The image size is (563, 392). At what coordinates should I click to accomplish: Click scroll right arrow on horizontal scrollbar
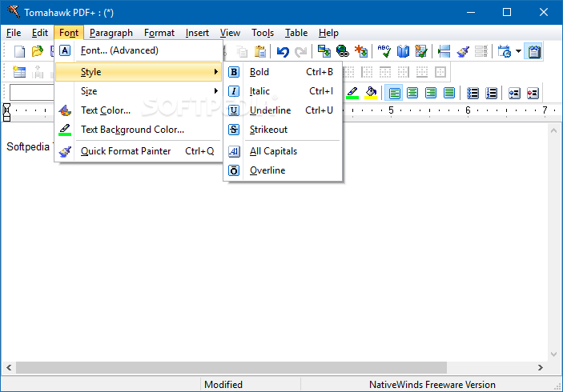tap(541, 368)
